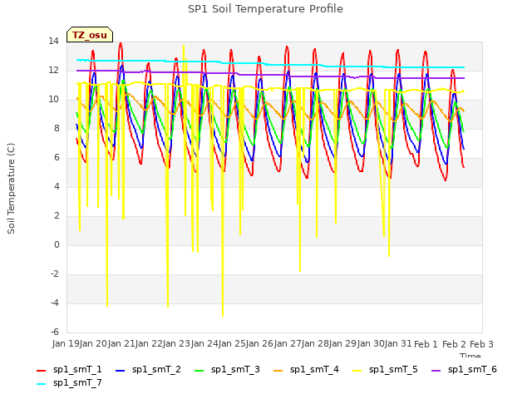Click the TZ_osu annotation label

(90, 35)
